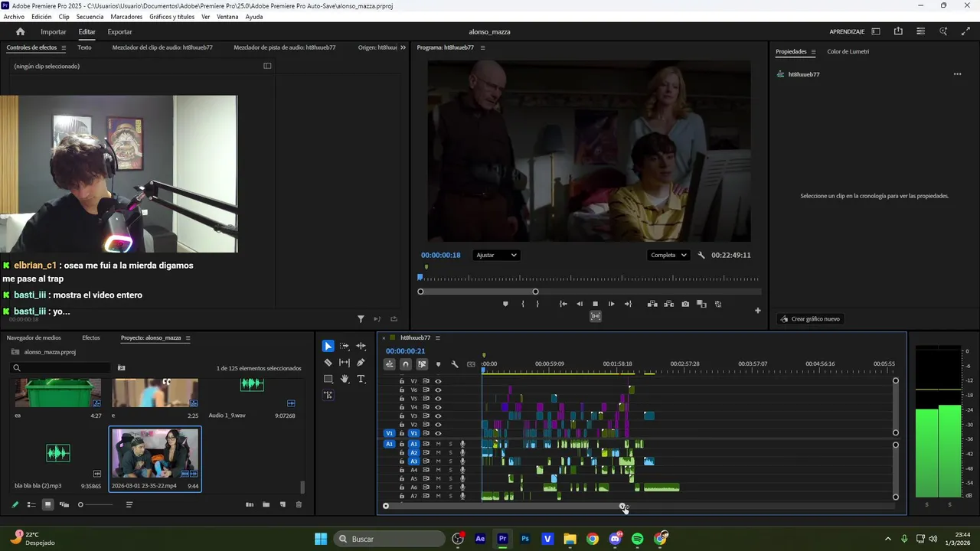This screenshot has height=551, width=980.
Task: Click the New Item icon in Project panel
Action: click(x=283, y=504)
